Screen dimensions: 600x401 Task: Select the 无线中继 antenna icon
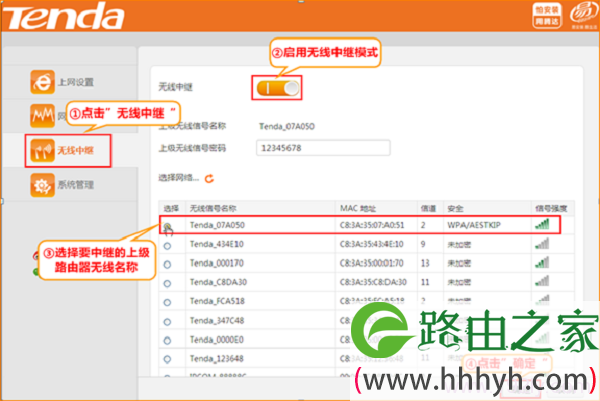42,150
